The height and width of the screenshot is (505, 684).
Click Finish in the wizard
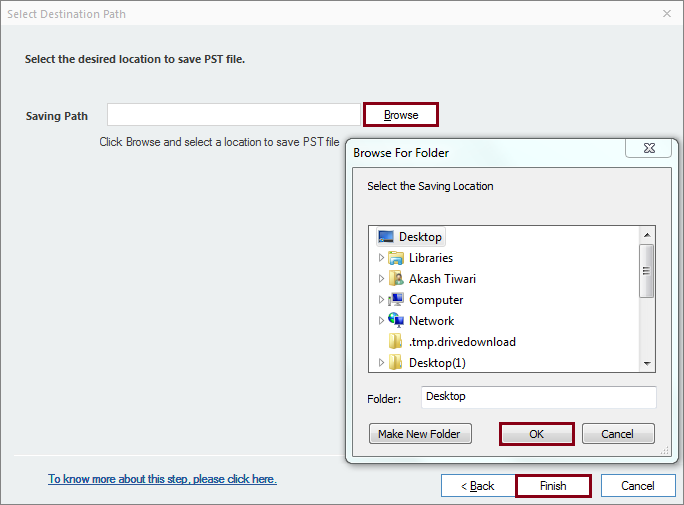coord(553,486)
